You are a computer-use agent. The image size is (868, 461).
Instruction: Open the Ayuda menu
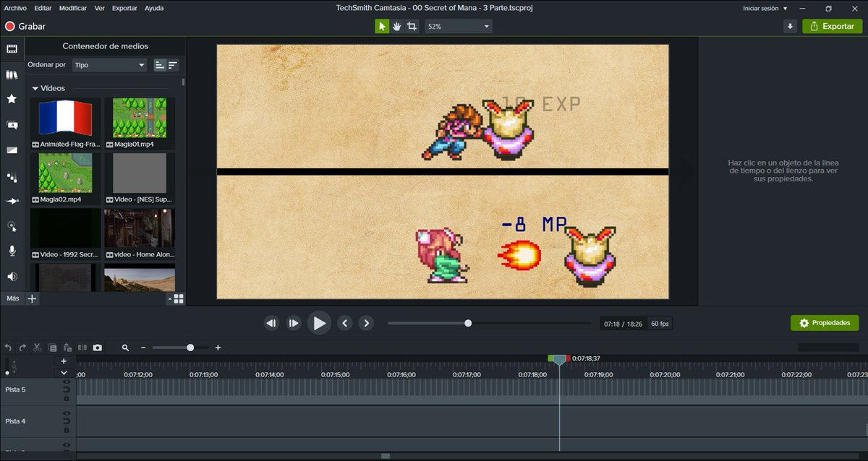[x=154, y=9]
